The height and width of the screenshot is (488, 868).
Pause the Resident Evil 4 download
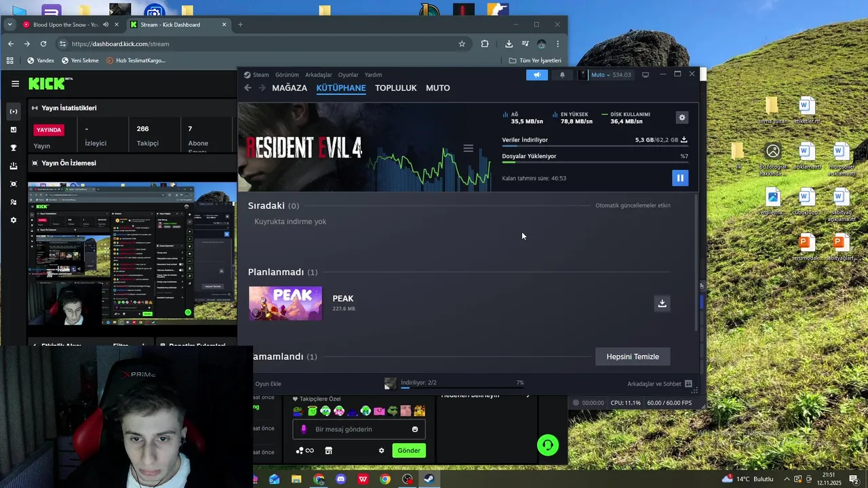coord(679,178)
